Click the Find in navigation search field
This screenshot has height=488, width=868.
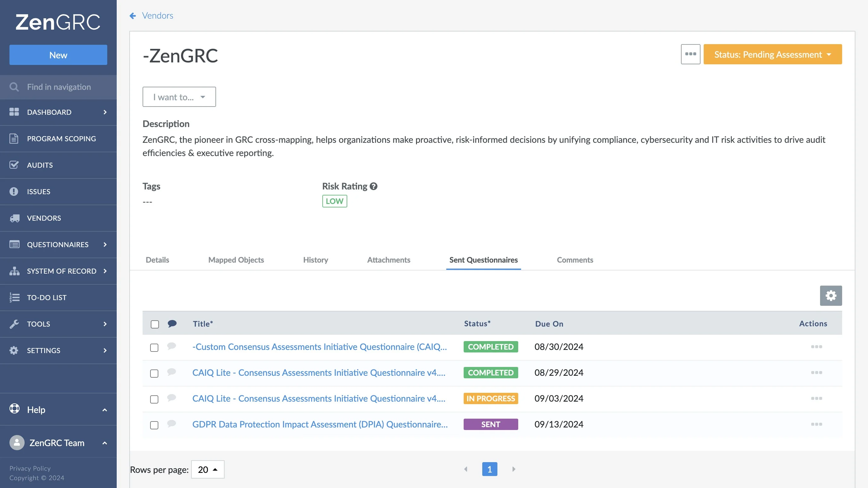coord(58,87)
